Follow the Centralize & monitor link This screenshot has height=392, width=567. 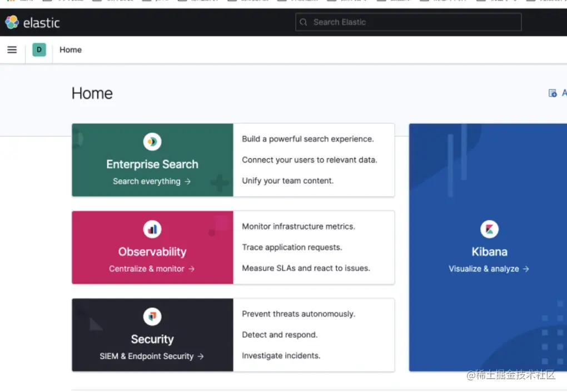152,269
